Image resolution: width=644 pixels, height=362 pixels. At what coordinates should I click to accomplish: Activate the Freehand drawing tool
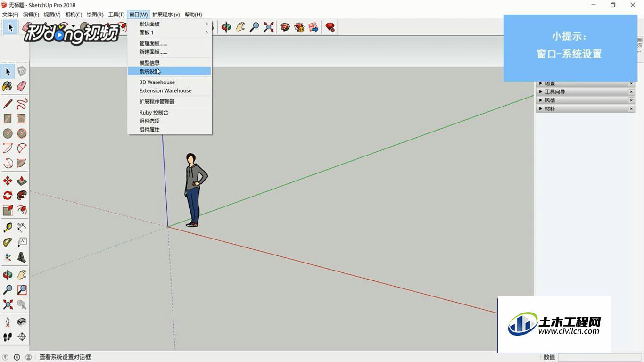click(x=22, y=104)
